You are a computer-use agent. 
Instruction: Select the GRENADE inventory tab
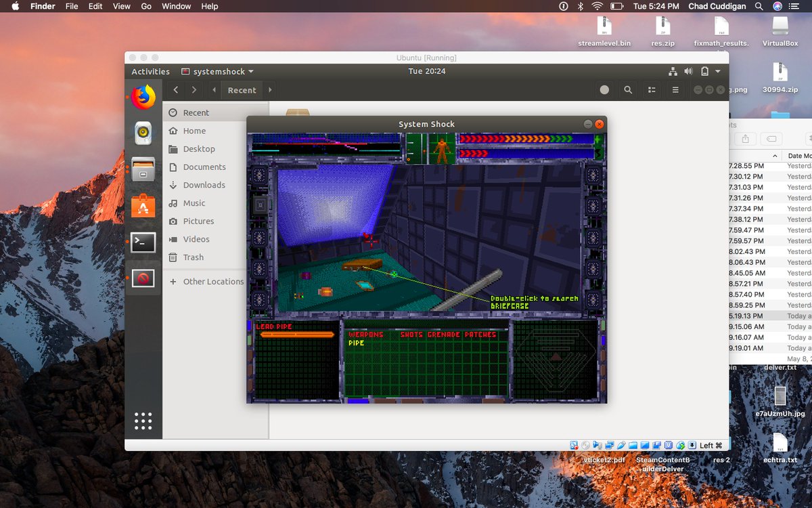pos(444,335)
